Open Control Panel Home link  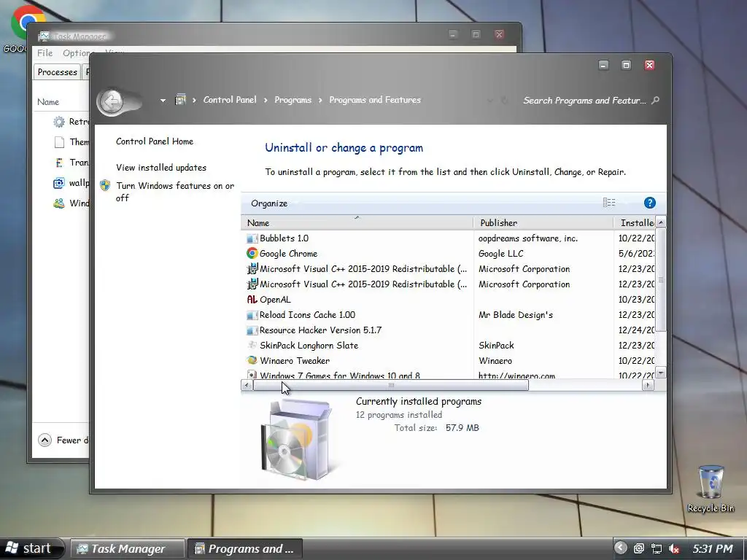(x=155, y=141)
